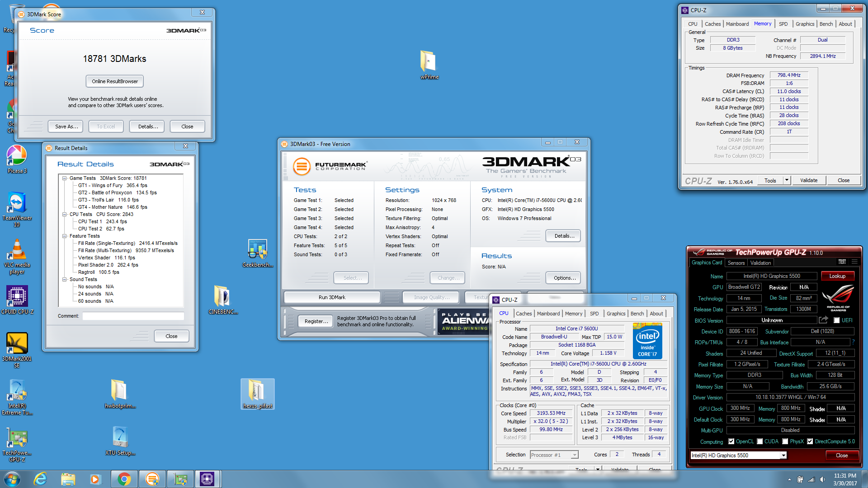
Task: Click Validate in top CPU-Z window
Action: point(809,180)
